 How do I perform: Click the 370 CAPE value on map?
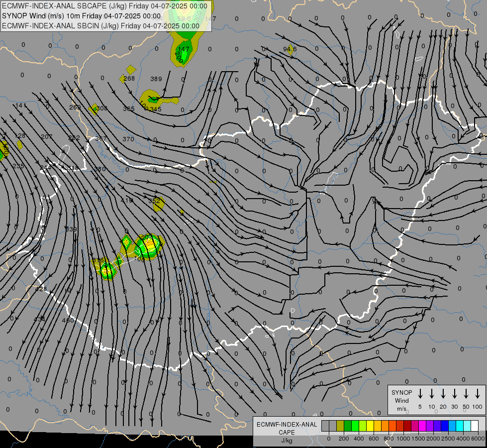click(128, 139)
